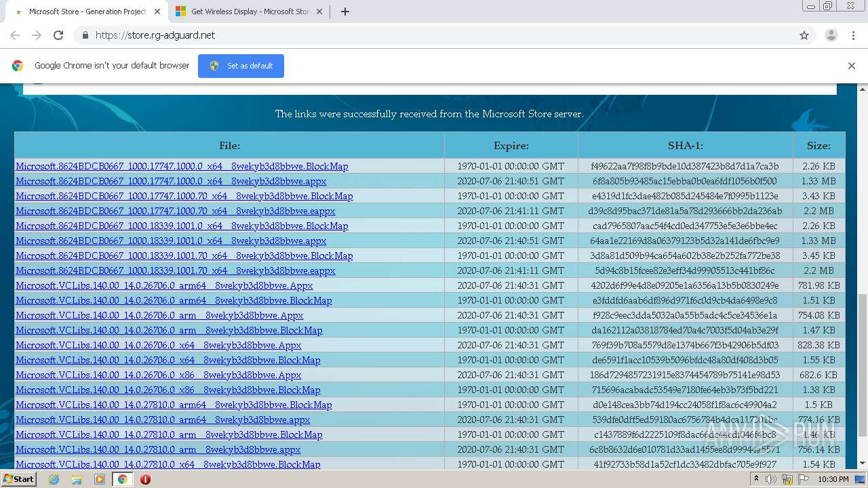Screen dimensions: 868x488
Task: Download VCLibs 14.0.26706.0 x86 BlockMap
Action: [x=168, y=390]
